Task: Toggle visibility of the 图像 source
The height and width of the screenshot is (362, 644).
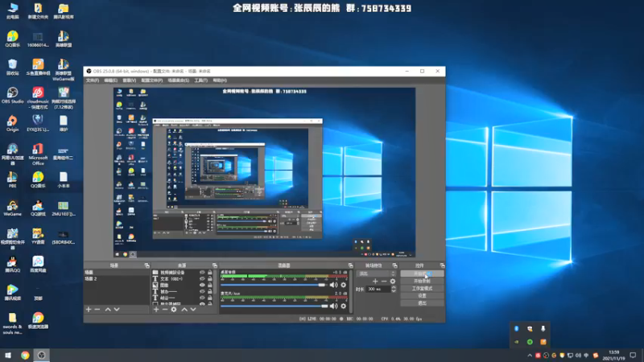Action: pyautogui.click(x=202, y=285)
